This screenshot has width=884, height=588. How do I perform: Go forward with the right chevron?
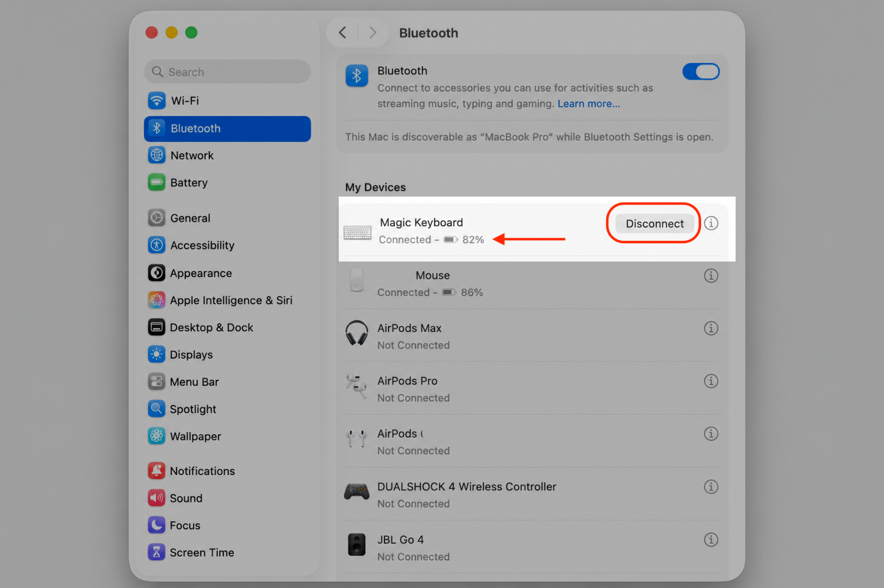click(x=373, y=33)
